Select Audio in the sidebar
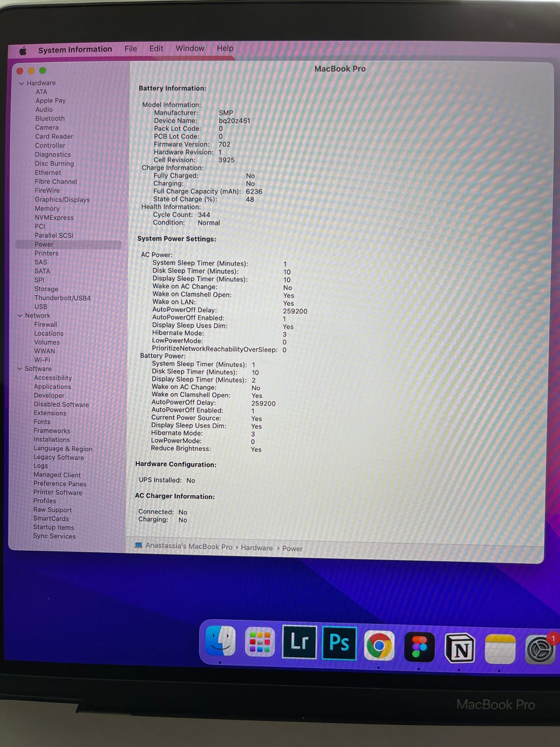The height and width of the screenshot is (747, 560). (x=44, y=110)
